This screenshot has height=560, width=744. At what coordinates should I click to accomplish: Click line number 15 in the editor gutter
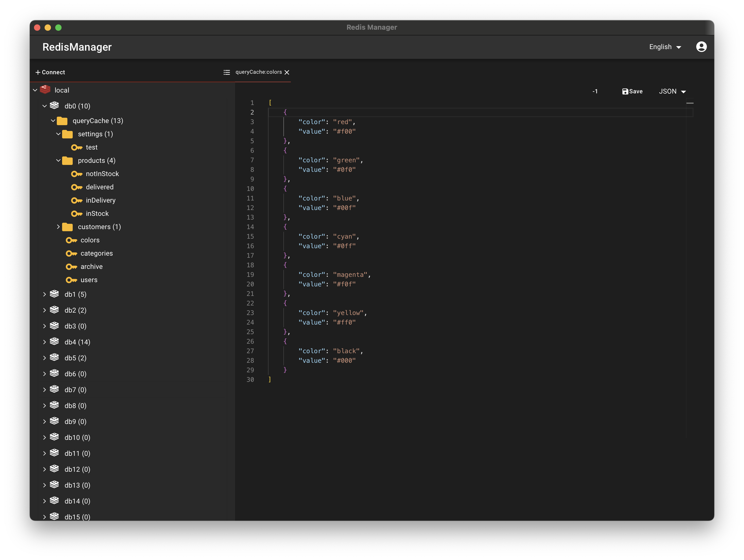coord(250,237)
